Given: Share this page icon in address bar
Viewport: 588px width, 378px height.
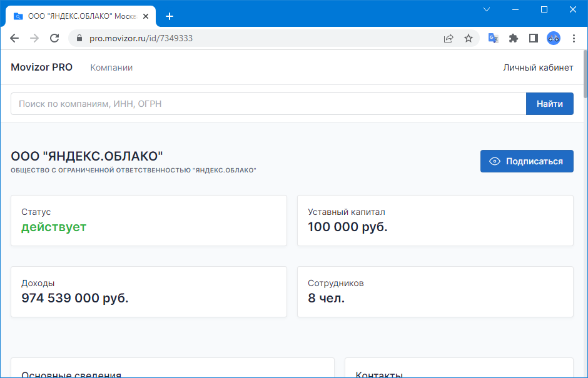Looking at the screenshot, I should coord(449,38).
